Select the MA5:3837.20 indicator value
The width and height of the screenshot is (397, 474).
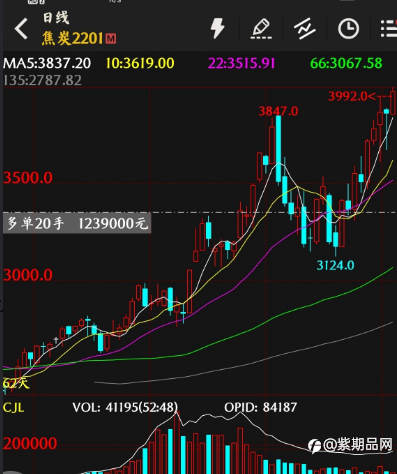47,63
